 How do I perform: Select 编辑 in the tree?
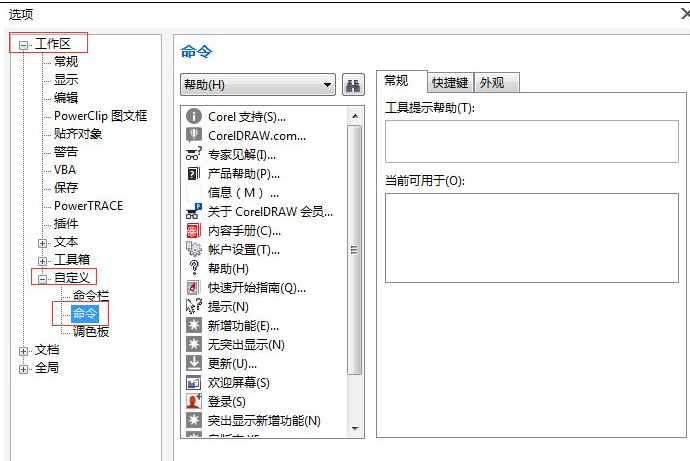(x=66, y=98)
